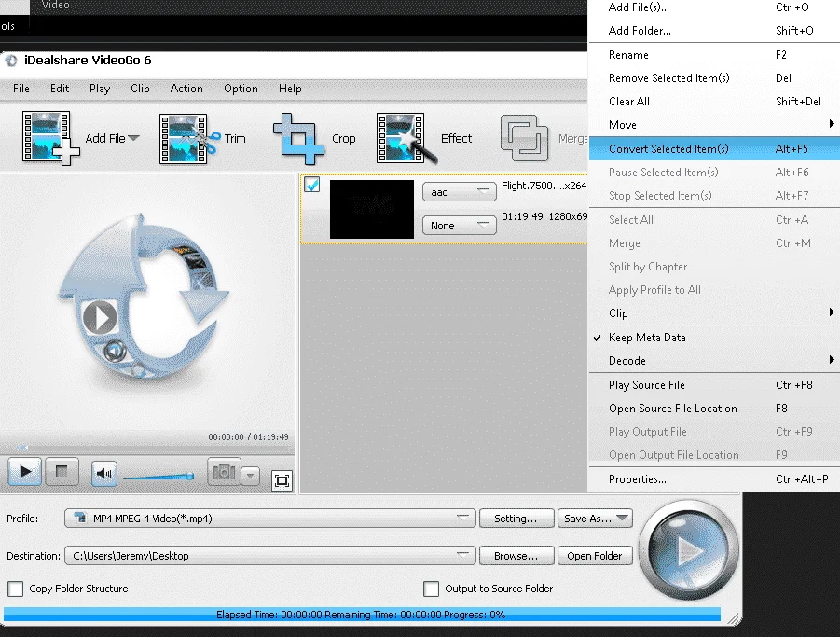Choose Convert Selected Item(s)
Image resolution: width=840 pixels, height=637 pixels.
click(714, 148)
